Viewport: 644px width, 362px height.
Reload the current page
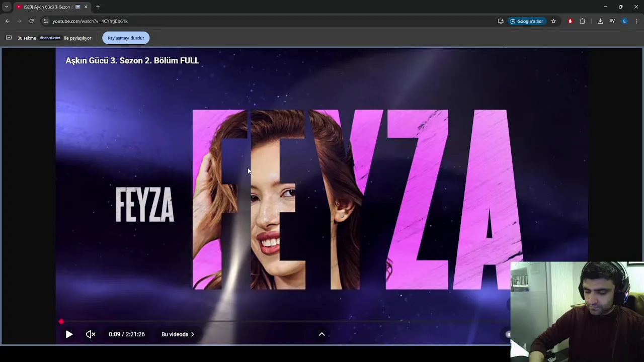point(31,21)
